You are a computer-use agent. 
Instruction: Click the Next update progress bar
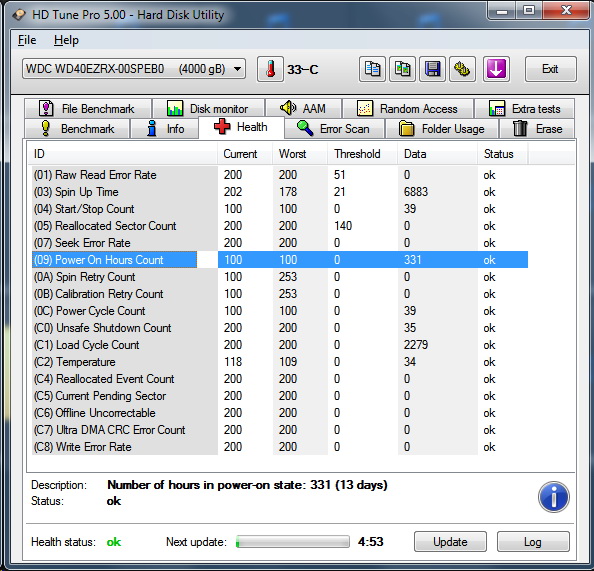[292, 541]
